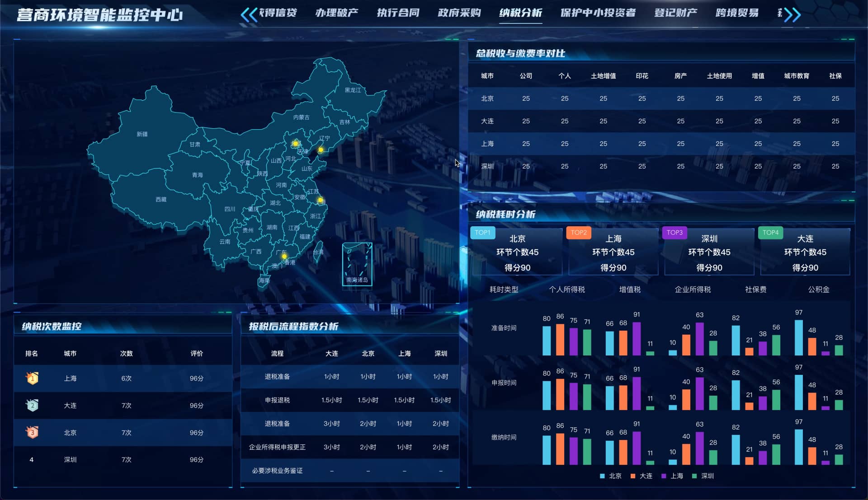Toggle 上海 purple legend swatch
This screenshot has height=500, width=868.
(x=664, y=476)
